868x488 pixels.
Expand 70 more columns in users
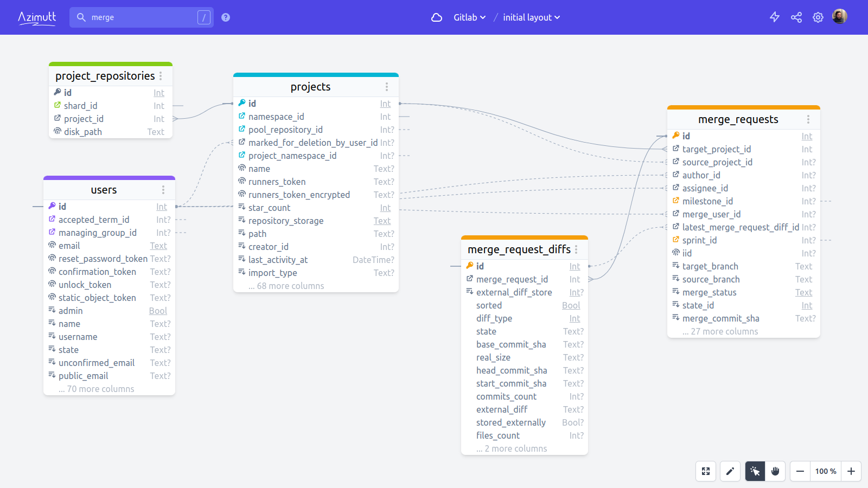coord(96,389)
